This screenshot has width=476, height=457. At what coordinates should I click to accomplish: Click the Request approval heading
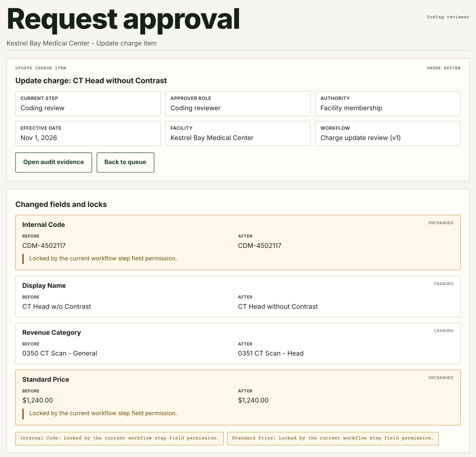tap(123, 20)
